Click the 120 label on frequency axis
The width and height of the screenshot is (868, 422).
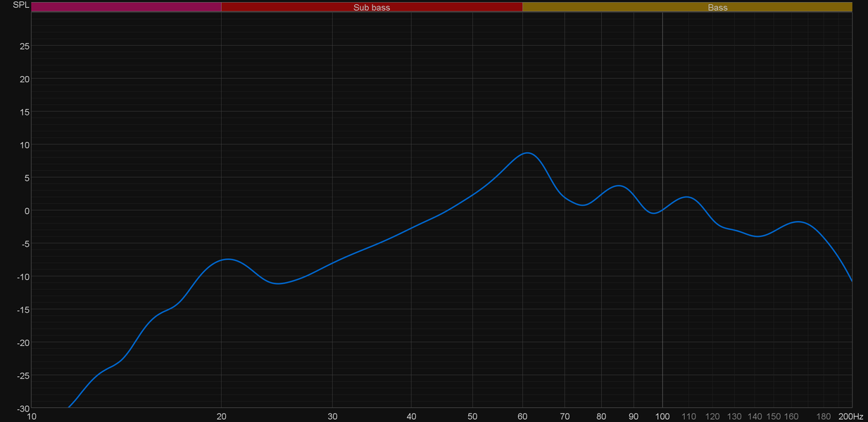(712, 417)
